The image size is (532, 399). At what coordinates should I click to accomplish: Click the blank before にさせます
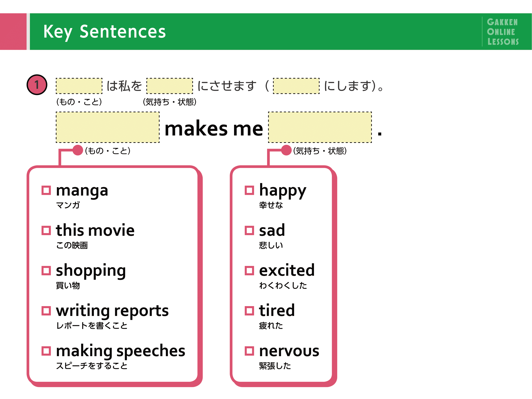[170, 86]
